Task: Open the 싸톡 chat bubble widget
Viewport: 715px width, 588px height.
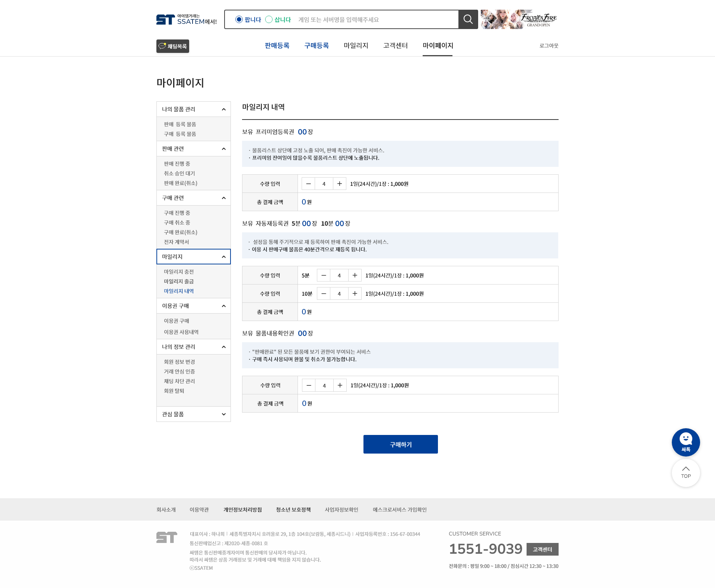Action: click(686, 442)
